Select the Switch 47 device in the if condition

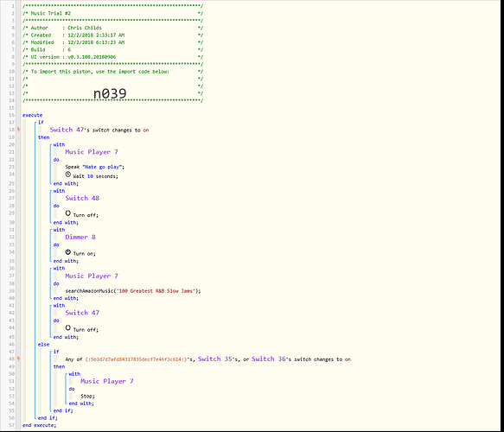tap(67, 130)
